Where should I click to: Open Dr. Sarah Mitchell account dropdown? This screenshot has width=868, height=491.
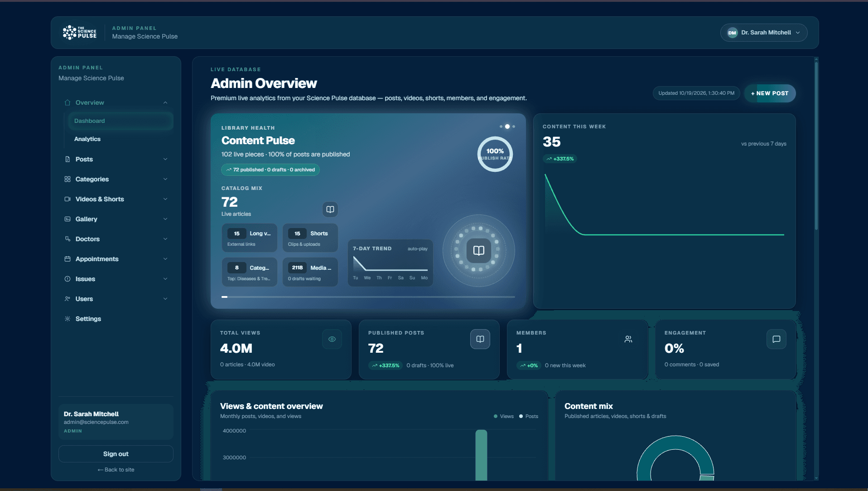(764, 33)
